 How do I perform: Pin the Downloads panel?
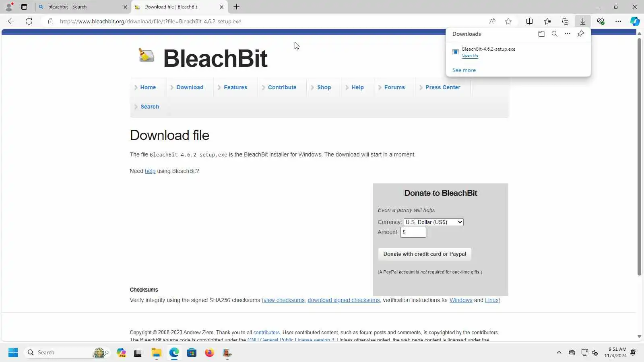(x=580, y=34)
